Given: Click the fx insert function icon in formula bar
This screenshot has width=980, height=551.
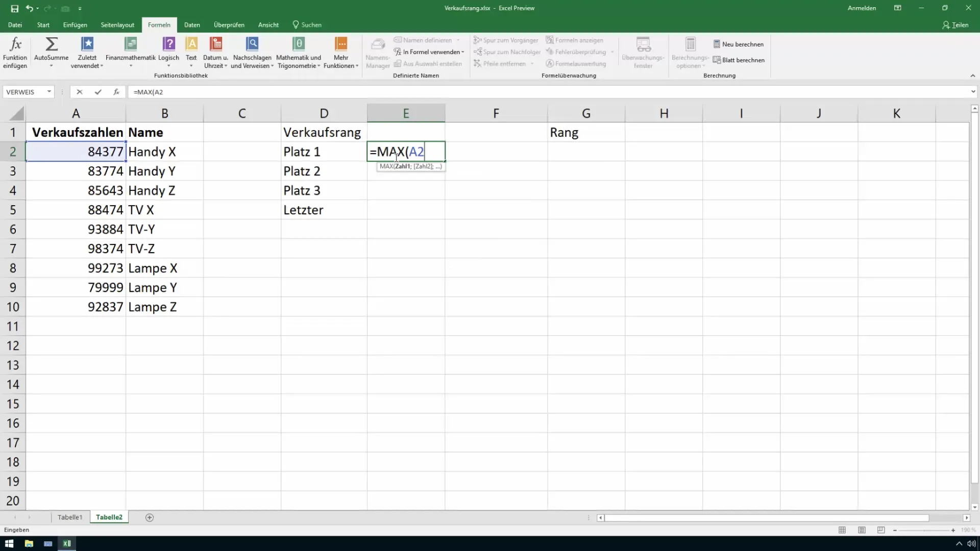Looking at the screenshot, I should pos(116,92).
